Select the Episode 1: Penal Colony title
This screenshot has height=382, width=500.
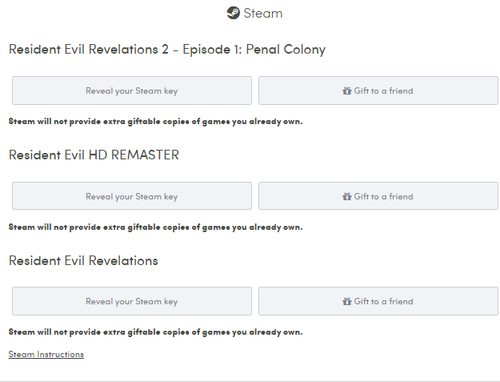167,50
